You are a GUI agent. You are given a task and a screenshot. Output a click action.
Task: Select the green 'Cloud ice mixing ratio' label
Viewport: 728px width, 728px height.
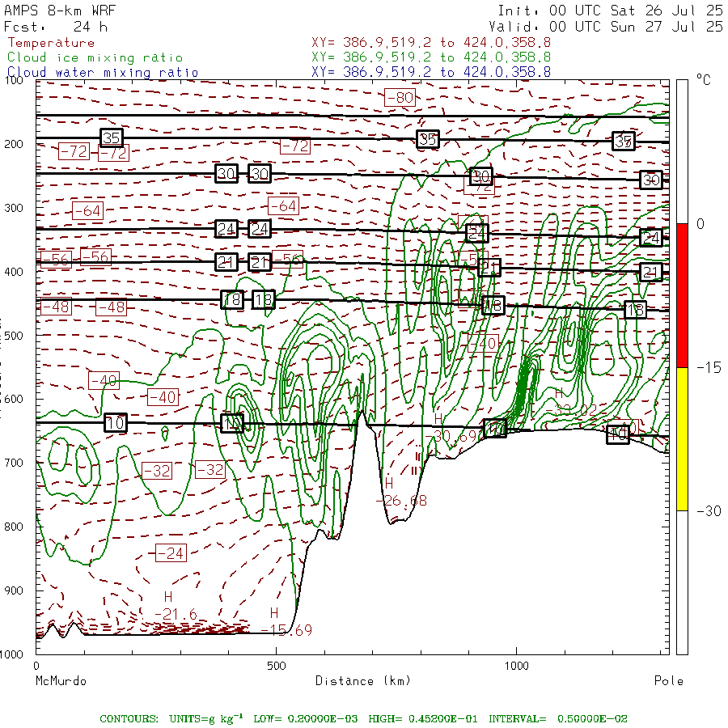(x=95, y=57)
